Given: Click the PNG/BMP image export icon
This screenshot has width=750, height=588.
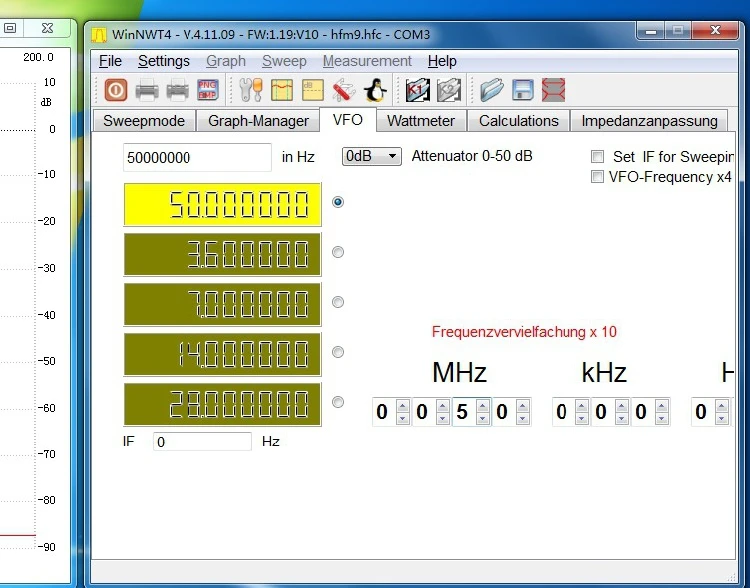Looking at the screenshot, I should coord(208,90).
